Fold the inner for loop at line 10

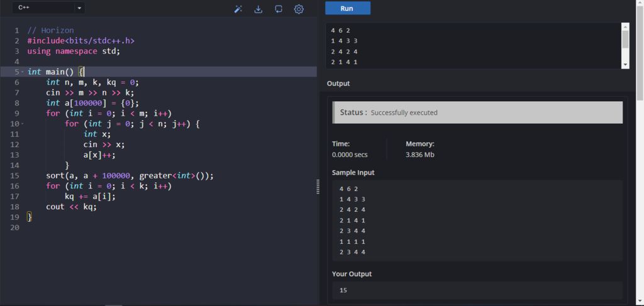[23, 124]
